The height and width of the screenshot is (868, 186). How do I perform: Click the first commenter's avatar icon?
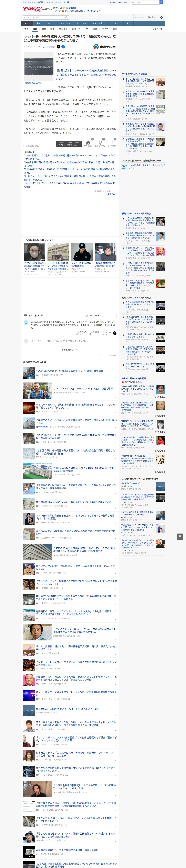pos(26,322)
